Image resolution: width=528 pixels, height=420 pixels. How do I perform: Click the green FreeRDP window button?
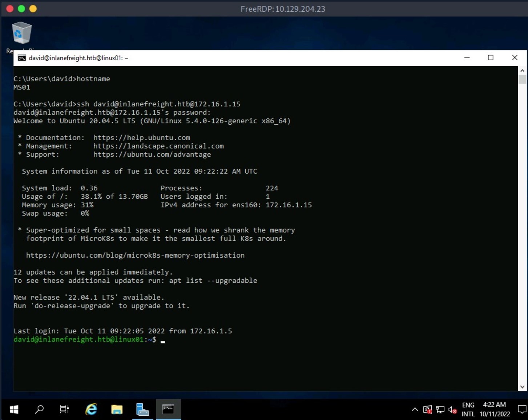coord(21,9)
